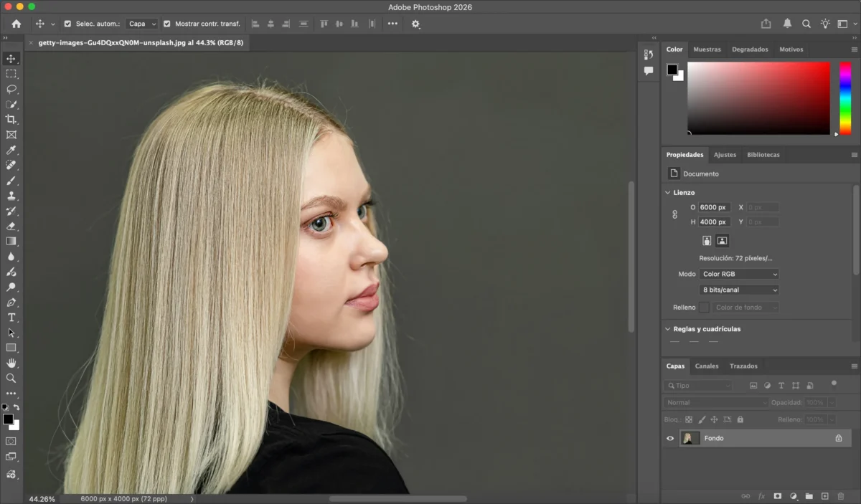Screen dimensions: 861x504
Task: Click the Home icon in options bar
Action: click(x=16, y=24)
